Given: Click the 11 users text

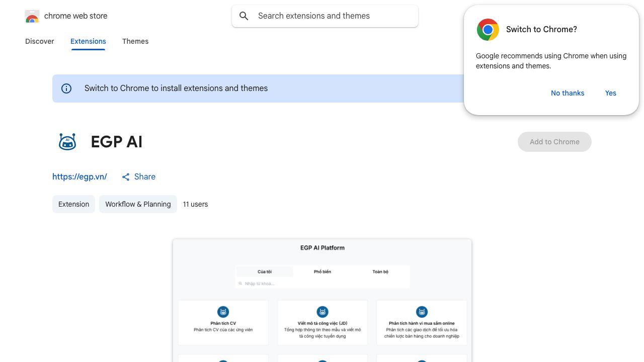Looking at the screenshot, I should [195, 204].
